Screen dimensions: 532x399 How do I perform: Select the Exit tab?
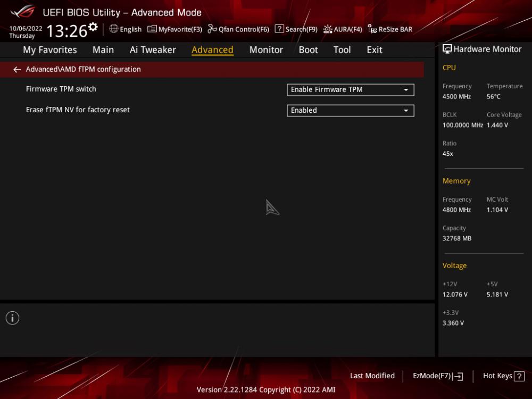375,50
